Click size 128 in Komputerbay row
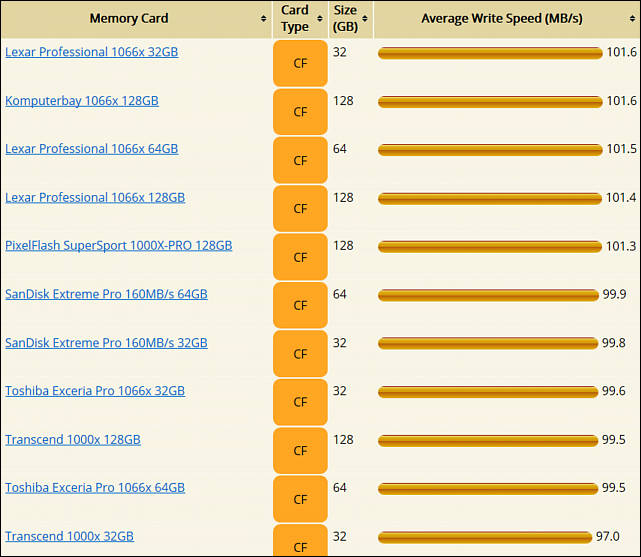The image size is (641, 557). click(343, 101)
